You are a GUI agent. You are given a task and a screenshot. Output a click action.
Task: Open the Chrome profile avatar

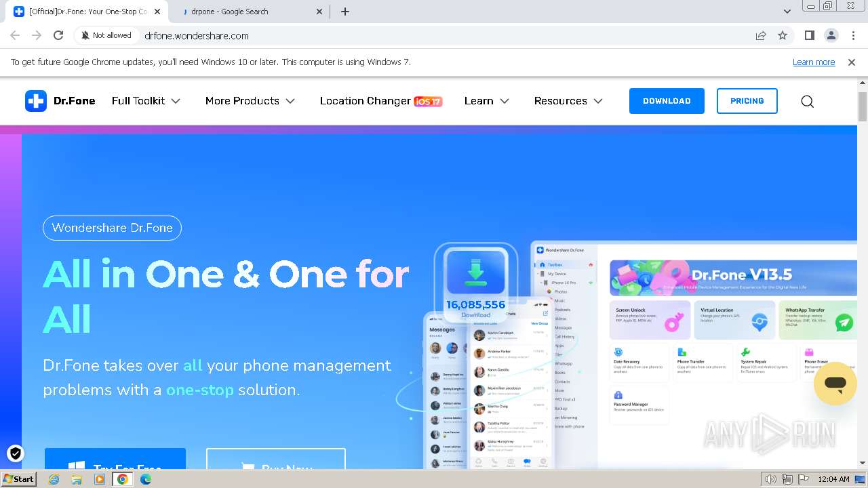pyautogui.click(x=831, y=35)
